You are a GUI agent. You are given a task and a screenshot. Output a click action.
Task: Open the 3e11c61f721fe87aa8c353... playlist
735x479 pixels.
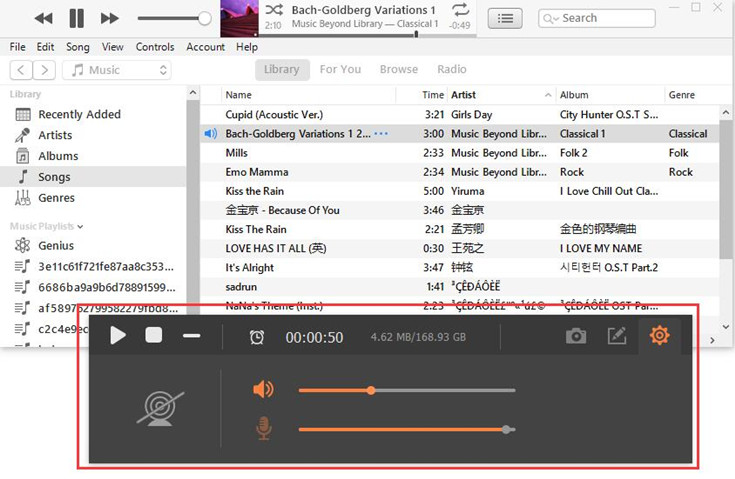click(x=93, y=267)
